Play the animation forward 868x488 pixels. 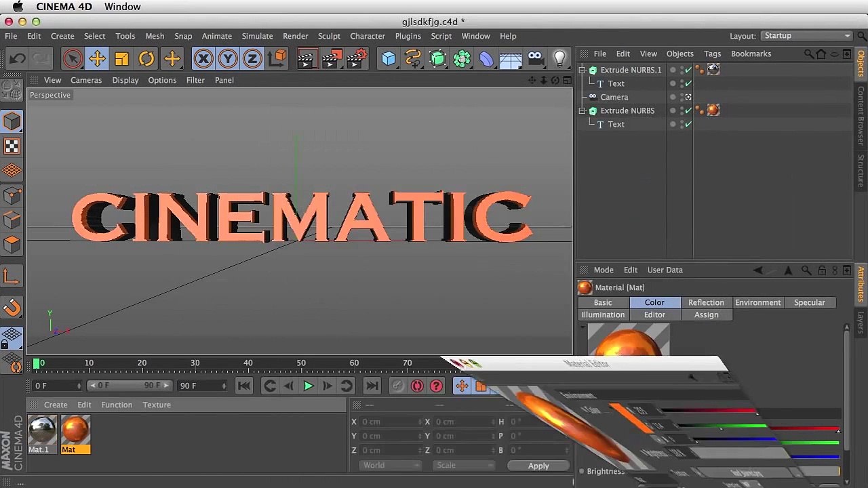coord(308,386)
